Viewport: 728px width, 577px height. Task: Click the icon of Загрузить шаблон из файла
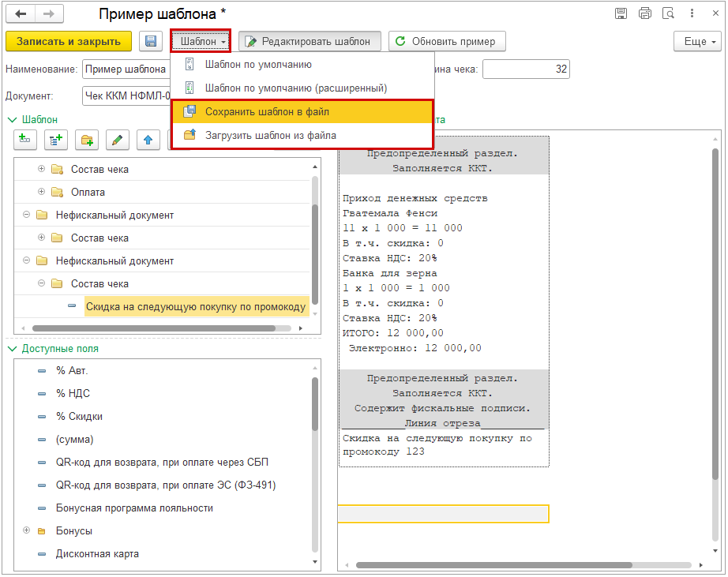coord(190,135)
